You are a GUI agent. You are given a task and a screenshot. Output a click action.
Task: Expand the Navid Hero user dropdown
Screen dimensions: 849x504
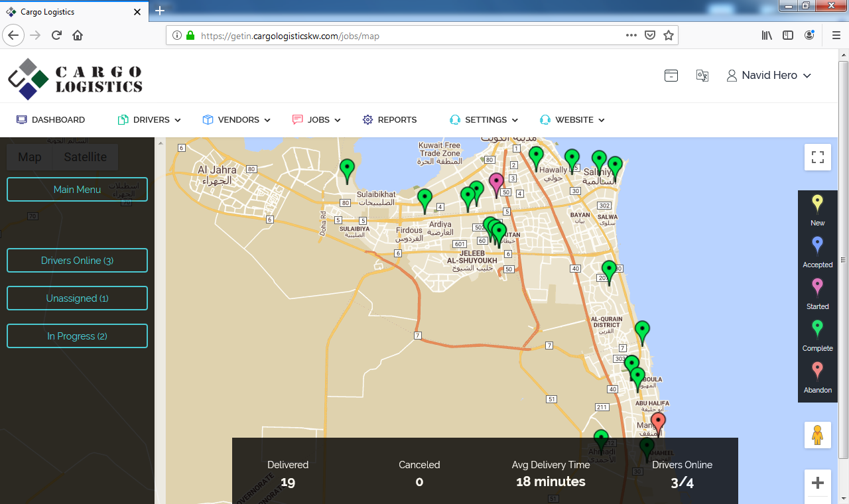[x=769, y=76]
